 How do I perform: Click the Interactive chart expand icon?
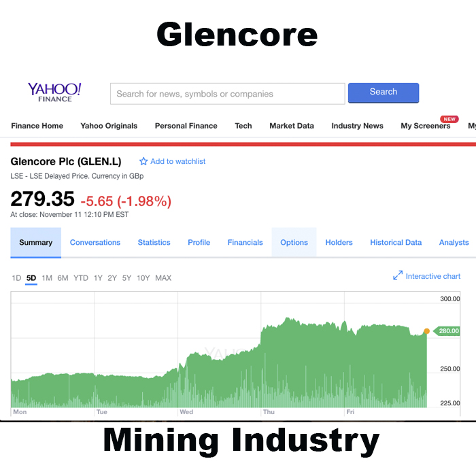[398, 276]
